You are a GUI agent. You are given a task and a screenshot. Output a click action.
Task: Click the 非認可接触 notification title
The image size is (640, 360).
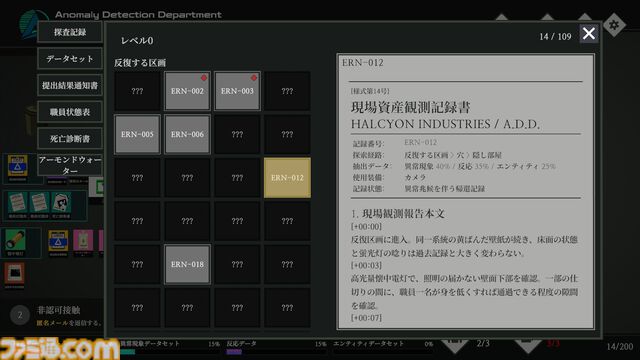59,310
